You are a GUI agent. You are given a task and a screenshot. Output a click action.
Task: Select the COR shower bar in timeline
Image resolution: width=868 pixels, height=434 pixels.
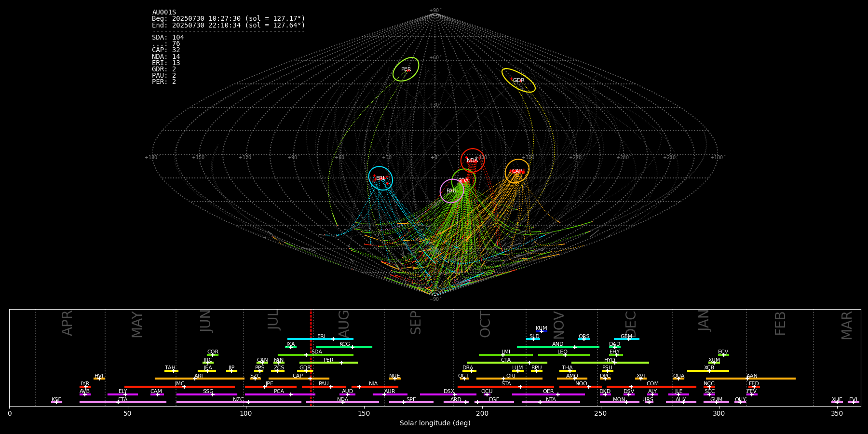point(213,355)
